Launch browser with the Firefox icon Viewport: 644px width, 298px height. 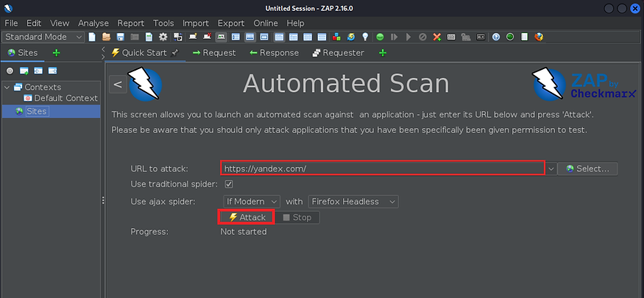point(539,37)
